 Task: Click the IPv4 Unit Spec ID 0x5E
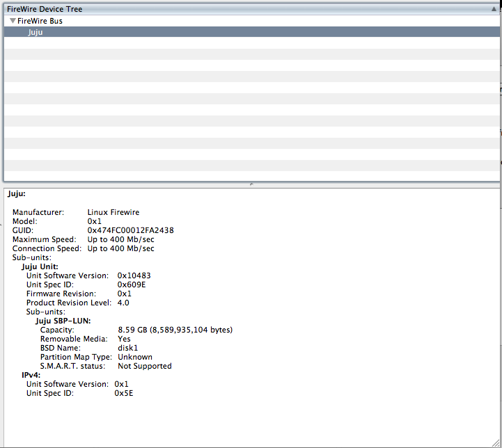pos(124,393)
